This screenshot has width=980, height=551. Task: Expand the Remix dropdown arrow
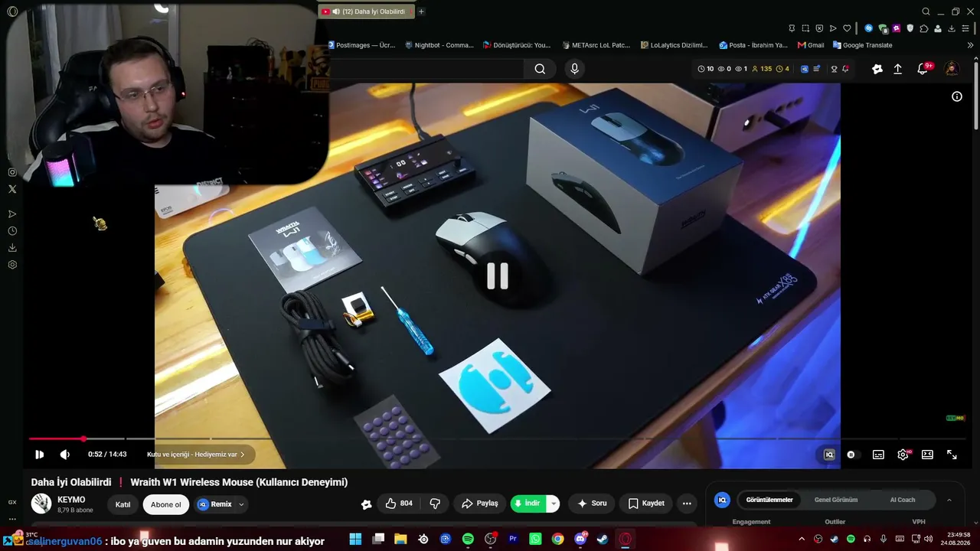(241, 504)
